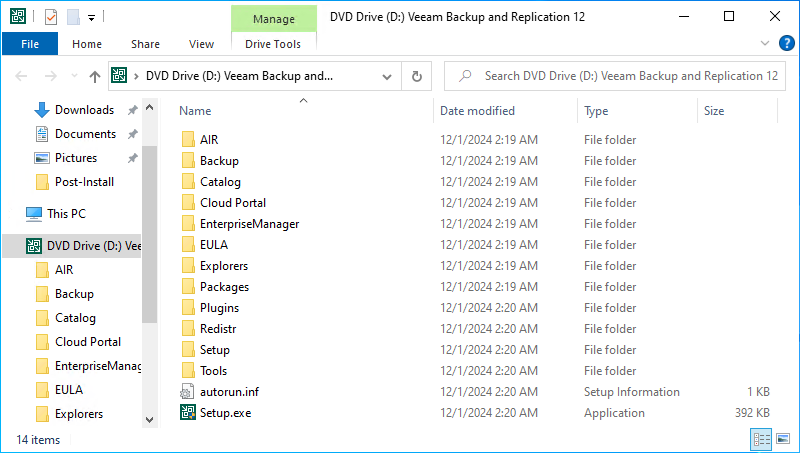Select the Catalog folder icon in file list
This screenshot has width=800, height=453.
pyautogui.click(x=188, y=181)
